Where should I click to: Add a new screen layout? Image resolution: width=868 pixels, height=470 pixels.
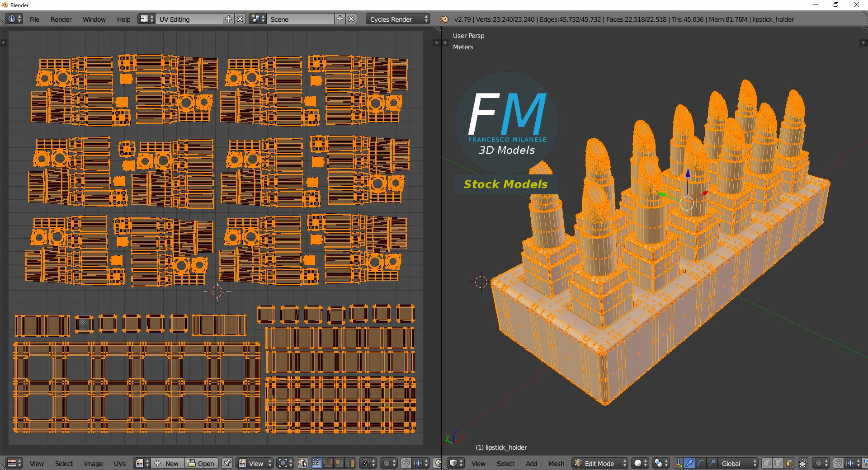[x=229, y=19]
